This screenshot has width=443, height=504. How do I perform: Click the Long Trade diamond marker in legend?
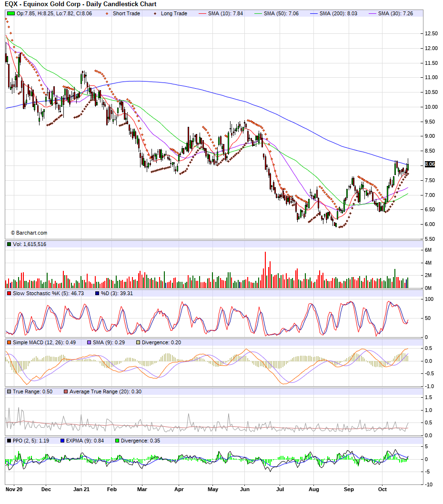pyautogui.click(x=155, y=13)
